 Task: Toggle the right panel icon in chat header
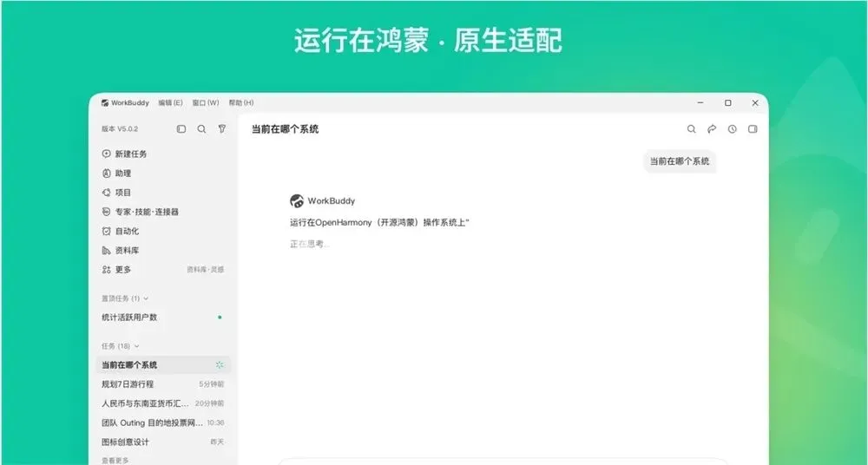click(753, 129)
